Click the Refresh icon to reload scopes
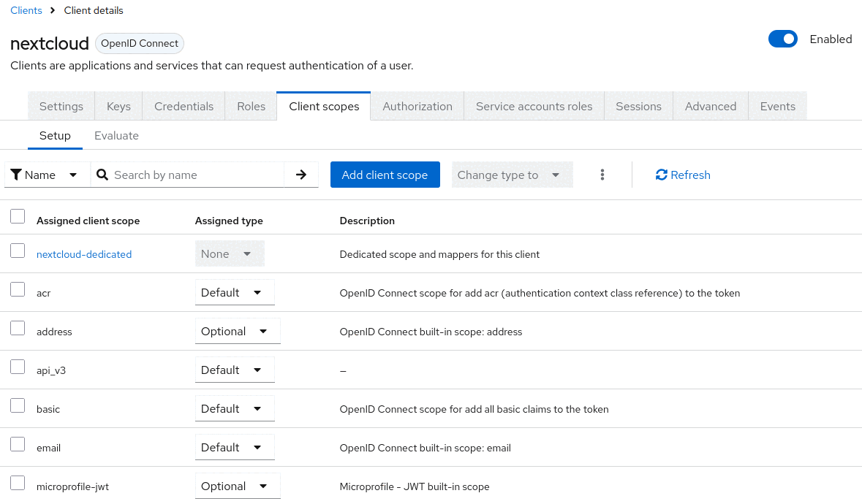The image size is (862, 504). coord(661,175)
